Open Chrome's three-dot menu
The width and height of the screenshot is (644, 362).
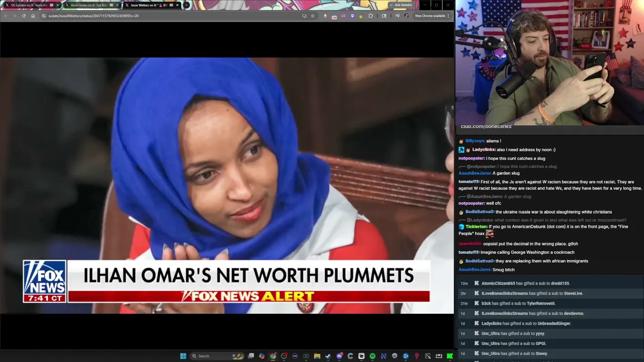click(x=448, y=16)
